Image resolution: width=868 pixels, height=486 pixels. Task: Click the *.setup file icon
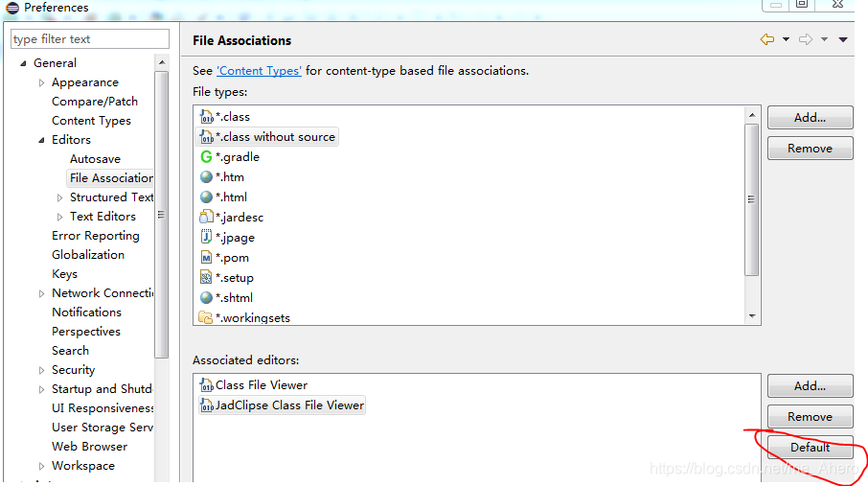click(x=207, y=277)
